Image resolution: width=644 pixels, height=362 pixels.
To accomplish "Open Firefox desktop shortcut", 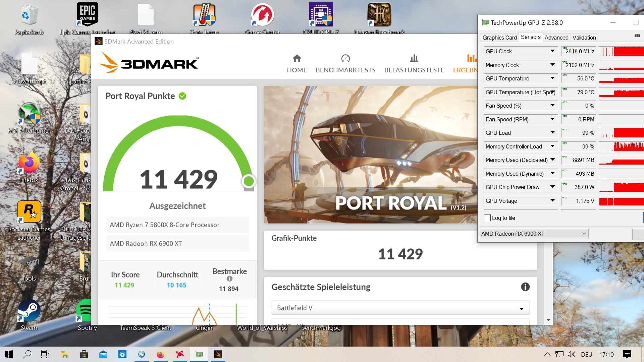I will pyautogui.click(x=29, y=167).
